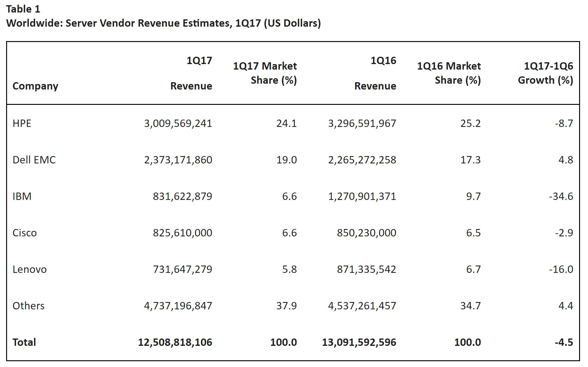Image resolution: width=588 pixels, height=367 pixels.
Task: Click Cisco 1Q16 share value 6.5
Action: [x=474, y=233]
